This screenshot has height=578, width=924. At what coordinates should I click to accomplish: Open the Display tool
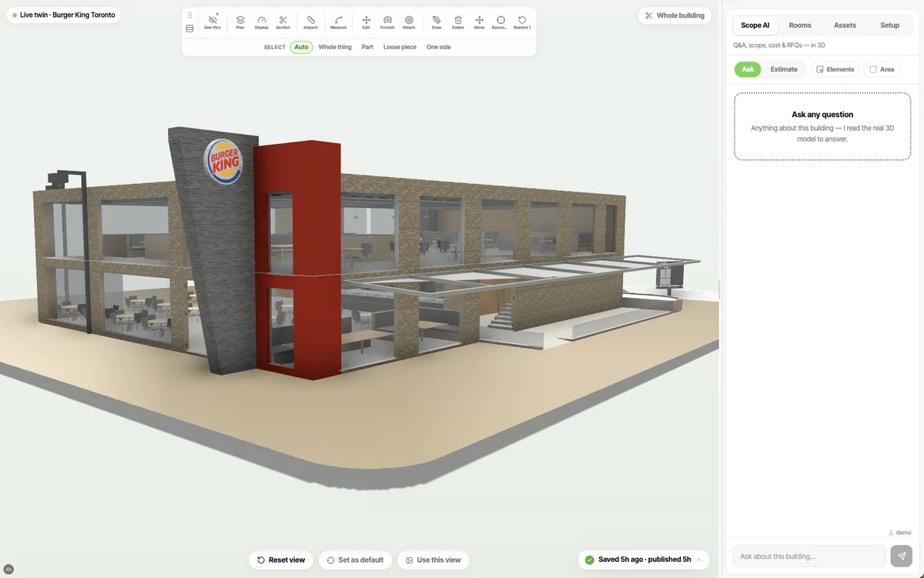click(x=262, y=22)
